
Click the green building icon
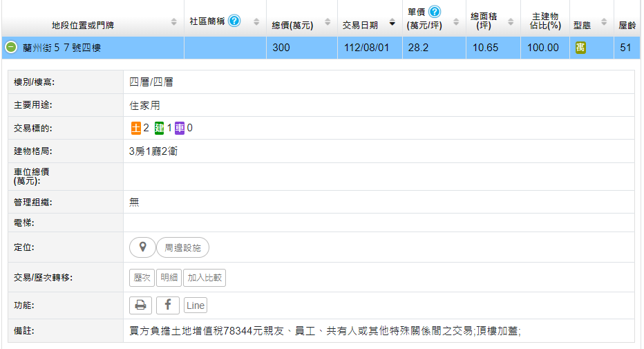(160, 128)
